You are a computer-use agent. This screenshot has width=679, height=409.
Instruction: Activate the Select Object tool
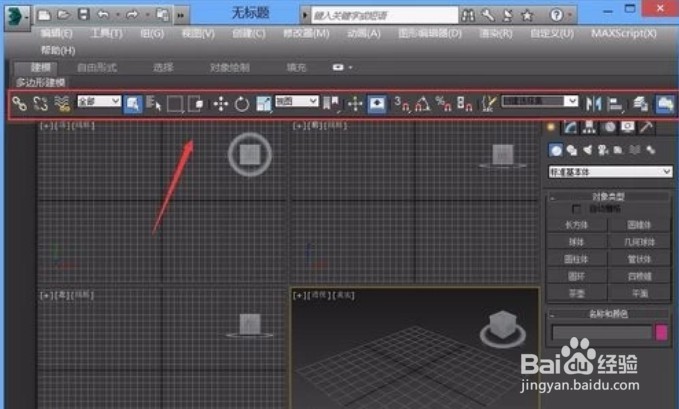(x=133, y=104)
